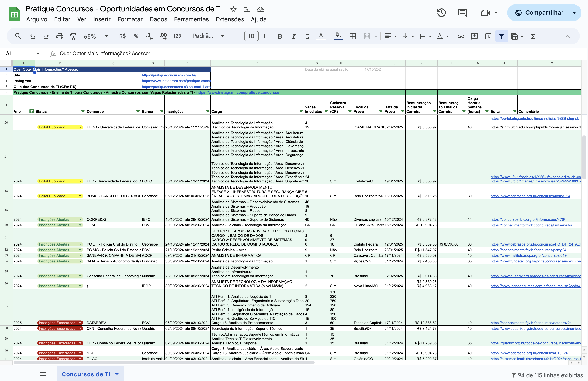Format as currency R$

(122, 36)
